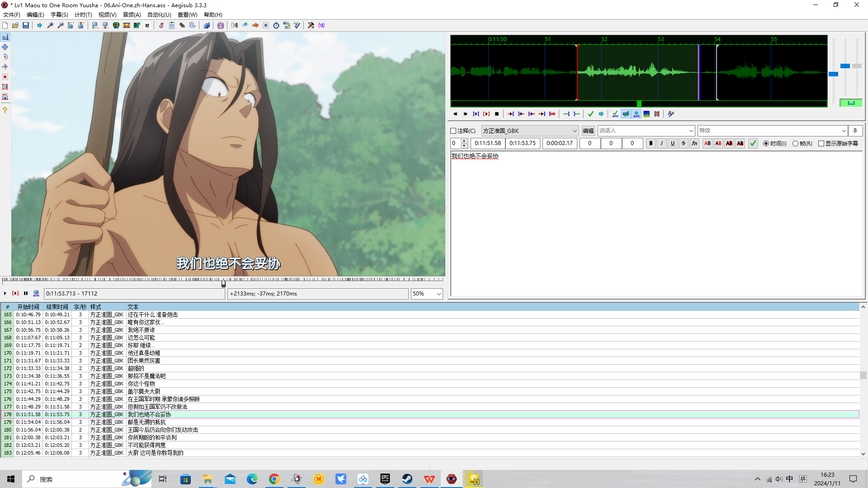Image resolution: width=868 pixels, height=488 pixels.
Task: Click the start time field 0:11:51.58
Action: click(x=488, y=143)
